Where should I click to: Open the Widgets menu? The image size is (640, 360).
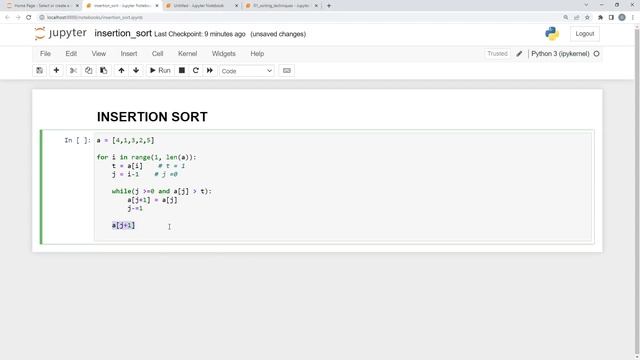pyautogui.click(x=224, y=53)
